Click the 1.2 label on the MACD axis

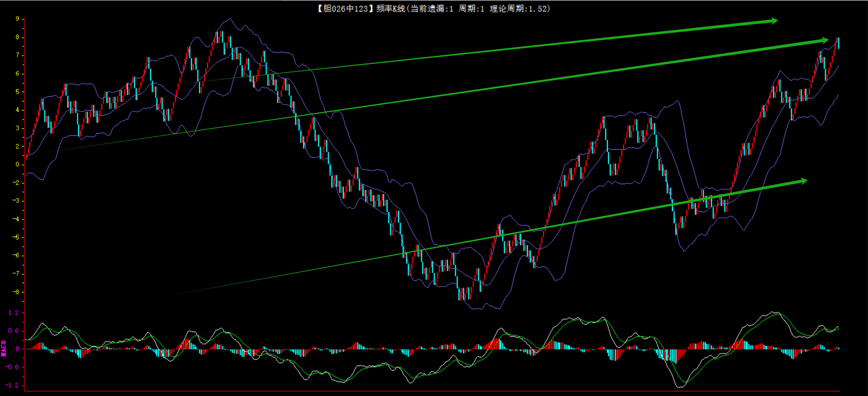click(13, 313)
